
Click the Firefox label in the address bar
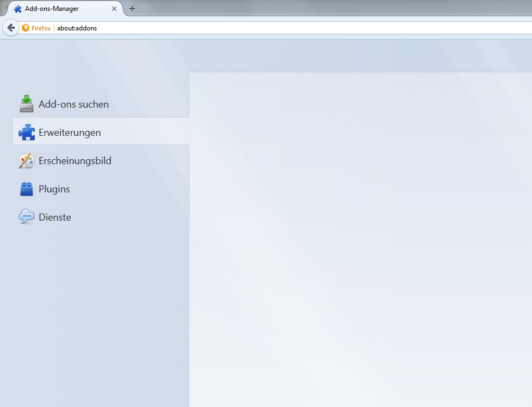[x=41, y=28]
